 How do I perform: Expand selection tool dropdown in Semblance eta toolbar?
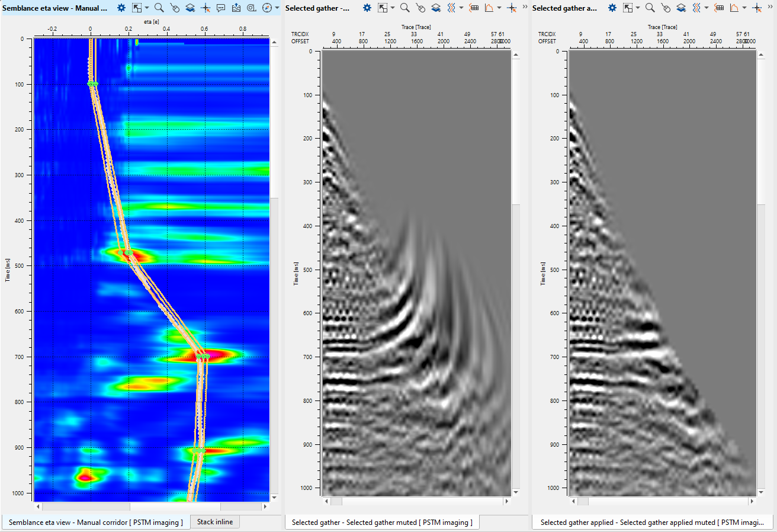pyautogui.click(x=147, y=8)
